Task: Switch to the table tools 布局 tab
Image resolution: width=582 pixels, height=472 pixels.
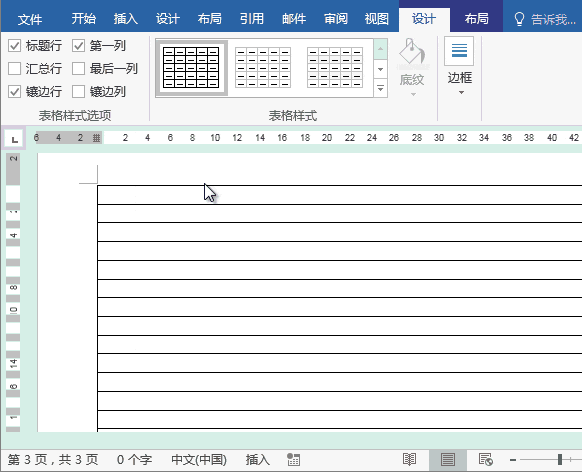Action: coord(477,19)
